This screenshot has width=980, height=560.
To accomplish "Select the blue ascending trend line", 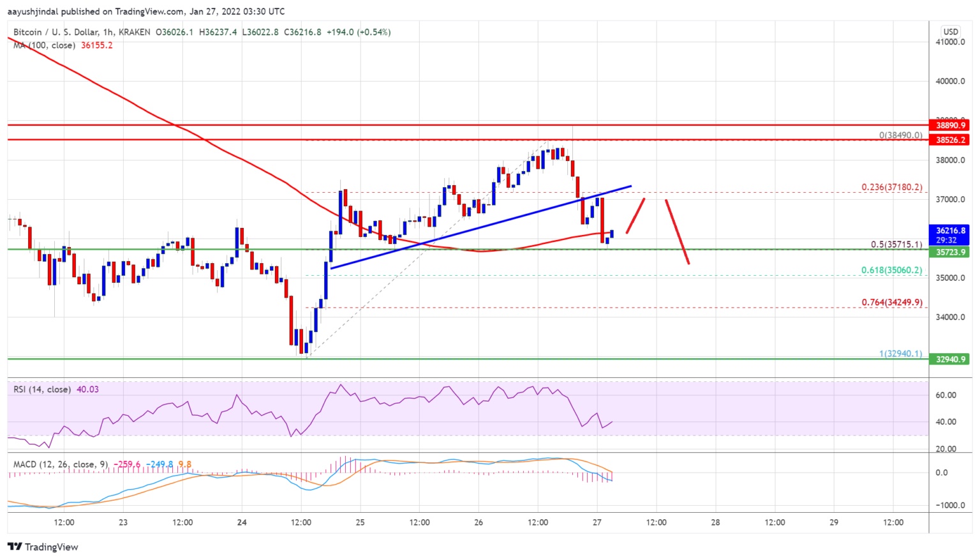I will click(480, 227).
